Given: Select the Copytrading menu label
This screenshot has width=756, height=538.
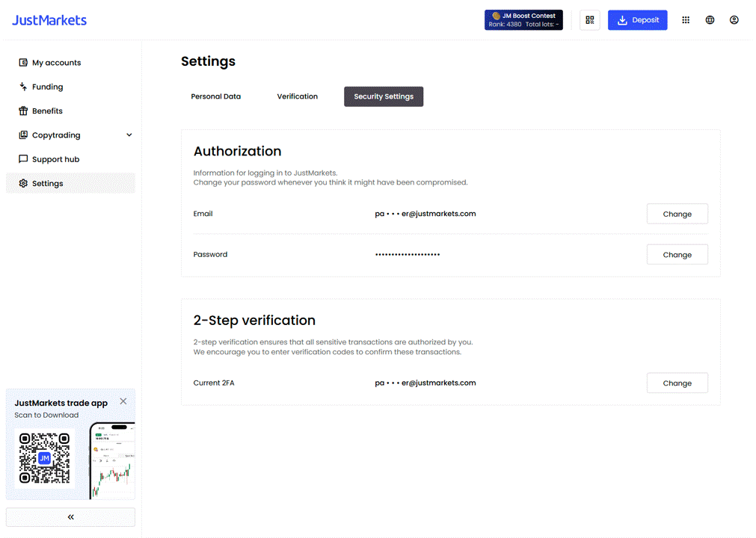Looking at the screenshot, I should click(x=56, y=134).
